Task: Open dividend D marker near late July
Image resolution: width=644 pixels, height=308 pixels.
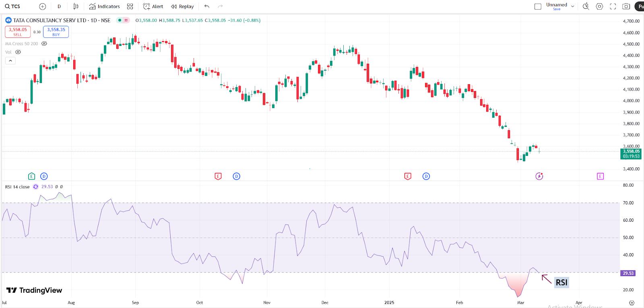Action: click(x=44, y=176)
